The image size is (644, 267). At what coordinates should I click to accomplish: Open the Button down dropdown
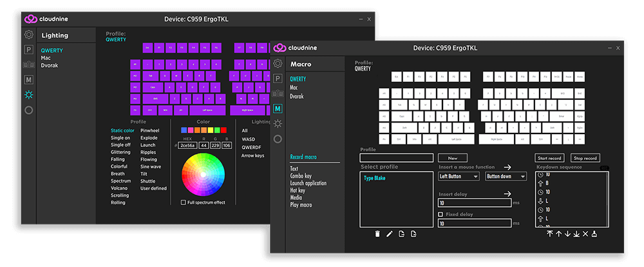coord(506,176)
